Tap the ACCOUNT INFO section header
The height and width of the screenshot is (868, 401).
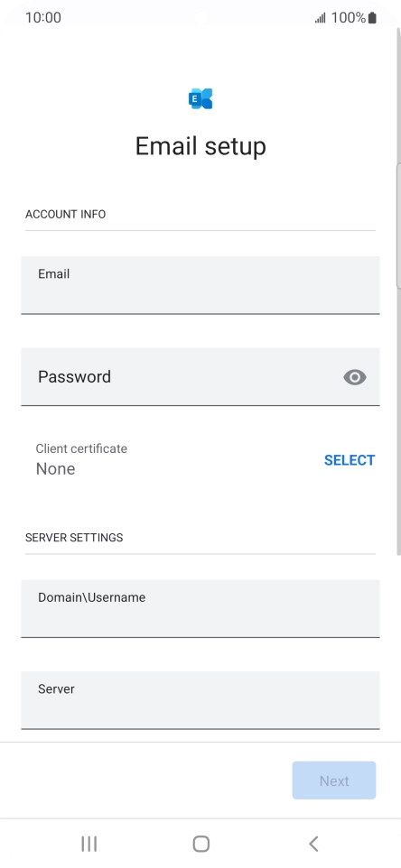point(65,214)
